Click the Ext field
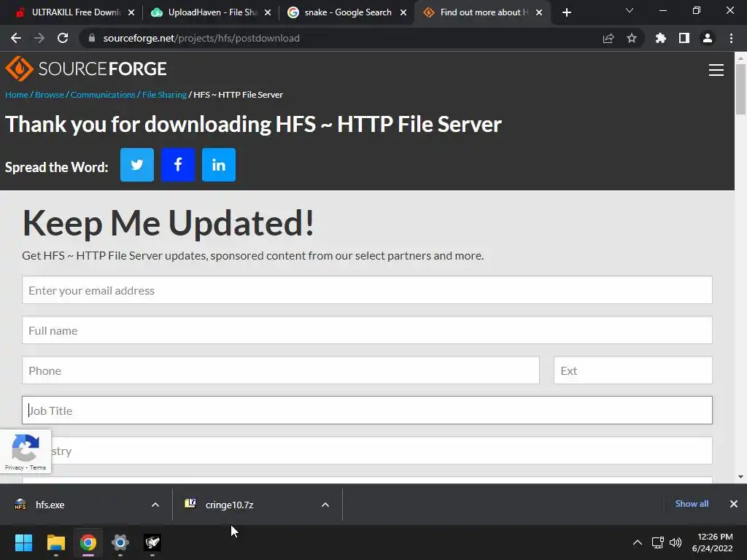 [x=632, y=370]
